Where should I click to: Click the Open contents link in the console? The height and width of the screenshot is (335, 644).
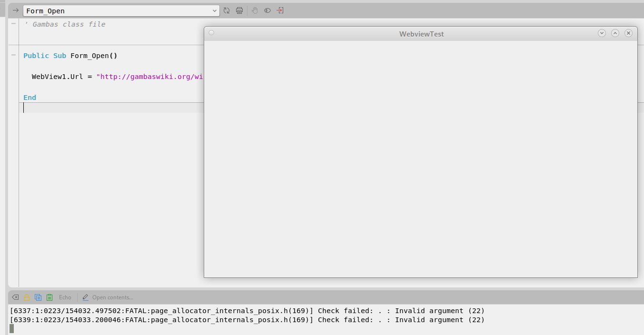113,297
